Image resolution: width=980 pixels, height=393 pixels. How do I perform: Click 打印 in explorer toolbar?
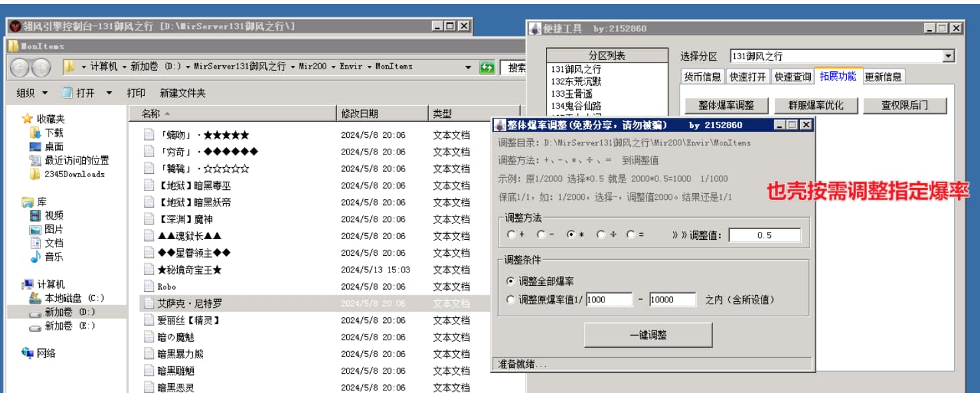click(136, 93)
